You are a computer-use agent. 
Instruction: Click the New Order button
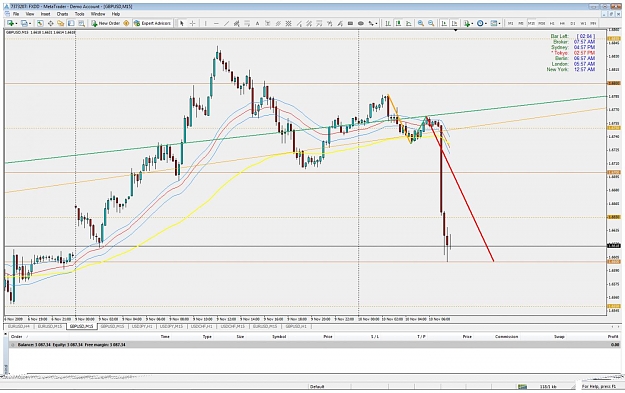(106, 24)
